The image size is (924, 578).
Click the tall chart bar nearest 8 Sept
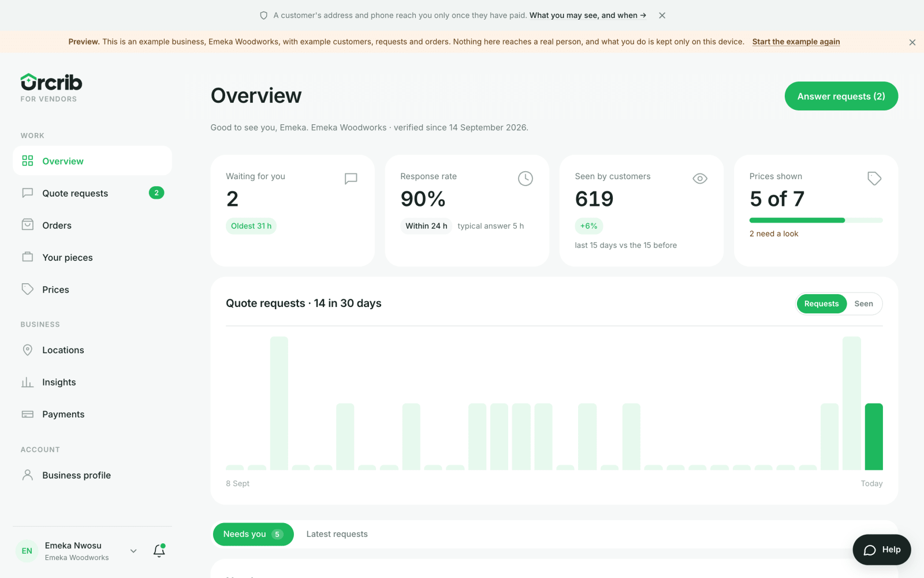pyautogui.click(x=279, y=403)
